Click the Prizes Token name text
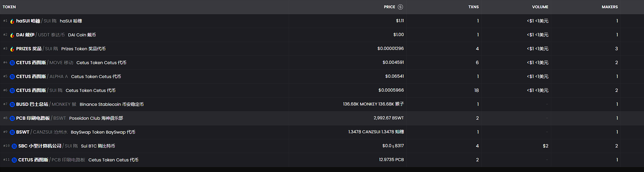Image resolution: width=644 pixels, height=172 pixels. click(83, 49)
